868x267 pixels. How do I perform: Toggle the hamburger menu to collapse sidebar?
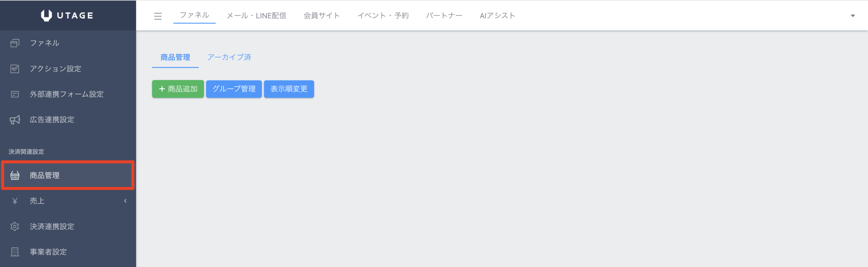coord(158,16)
